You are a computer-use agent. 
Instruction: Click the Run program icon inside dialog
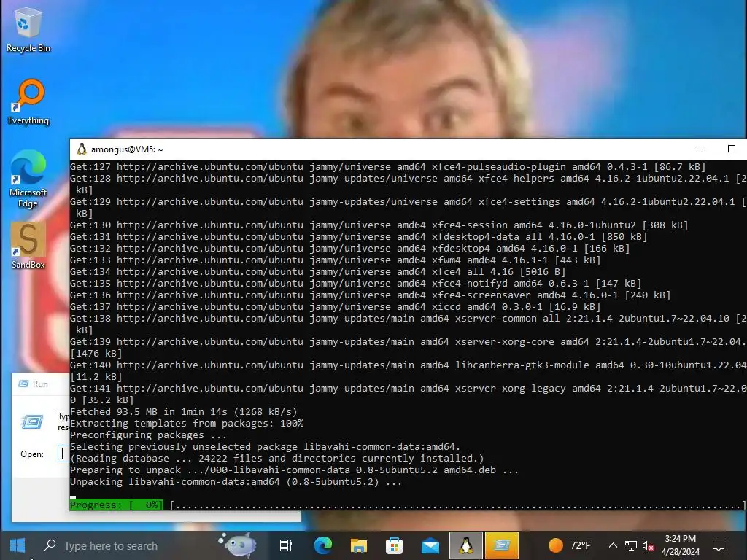[x=32, y=422]
